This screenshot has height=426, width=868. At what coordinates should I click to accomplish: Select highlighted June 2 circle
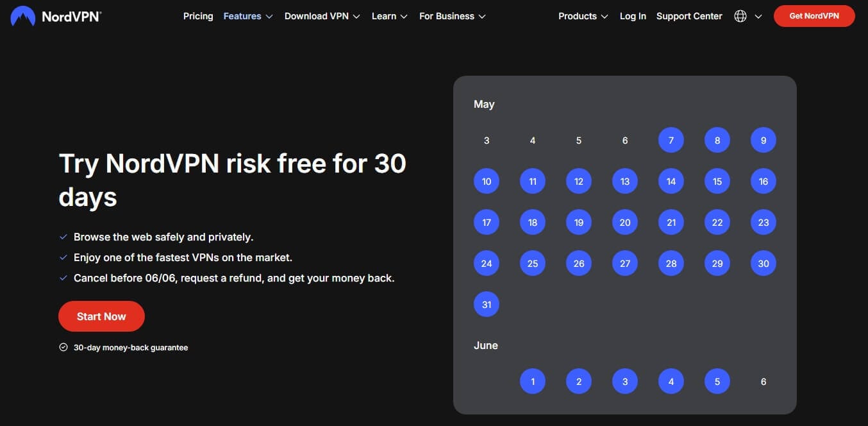[x=579, y=381]
